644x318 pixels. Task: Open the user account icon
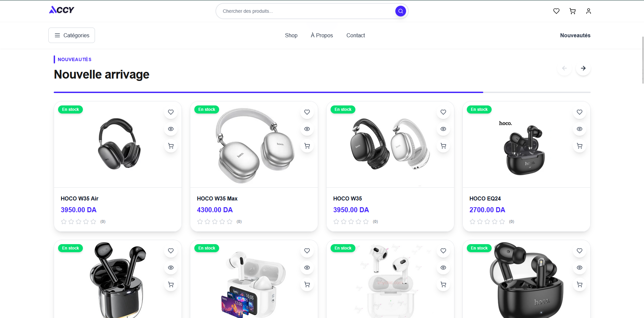(x=589, y=11)
